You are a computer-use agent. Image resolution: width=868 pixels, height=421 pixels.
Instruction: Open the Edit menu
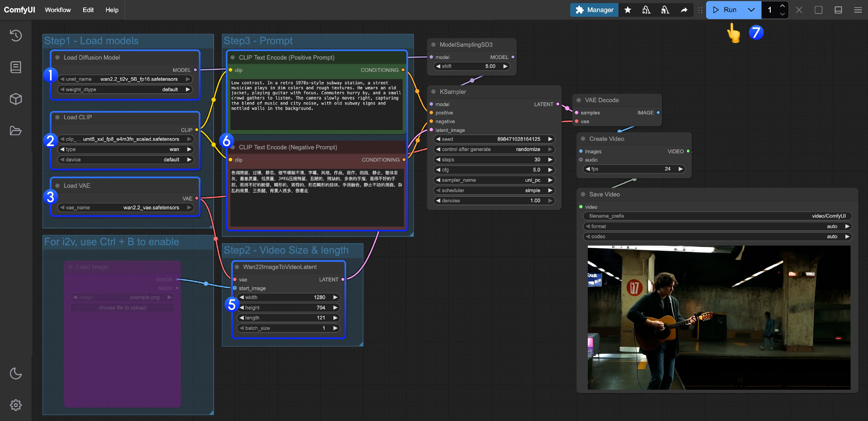[88, 10]
